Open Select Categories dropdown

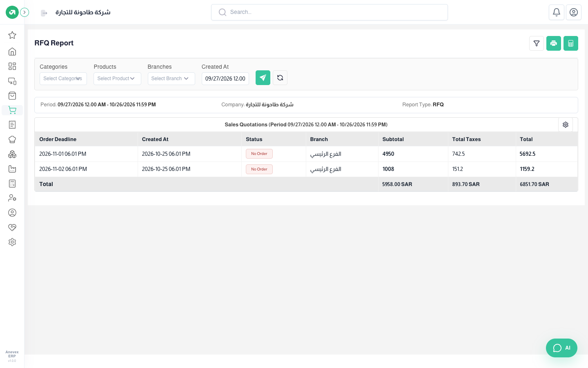[63, 79]
